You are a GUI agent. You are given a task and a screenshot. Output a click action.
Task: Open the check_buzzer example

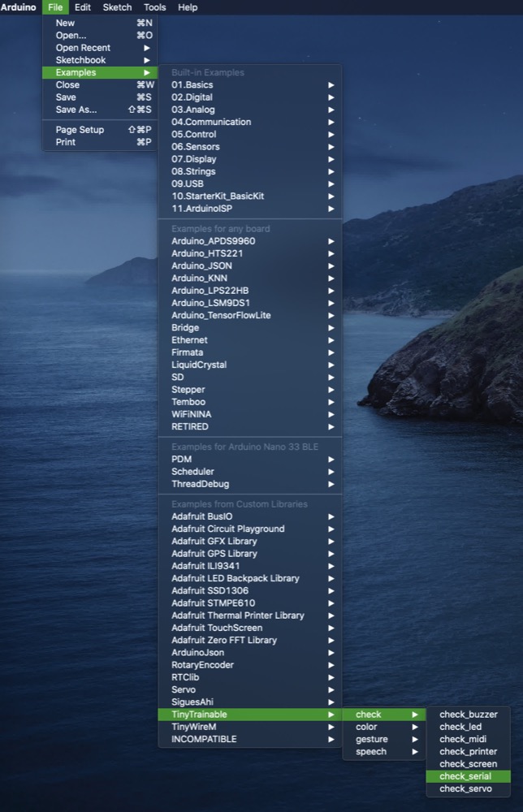tap(468, 715)
